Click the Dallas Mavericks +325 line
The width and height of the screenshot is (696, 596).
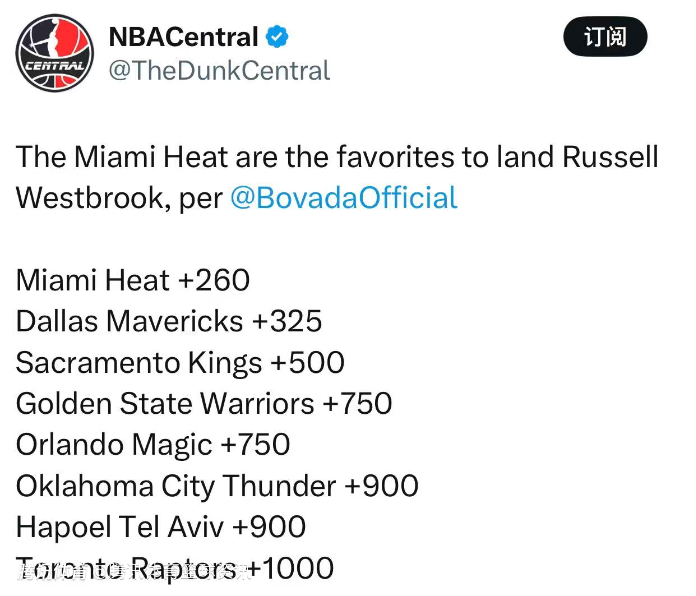[169, 321]
